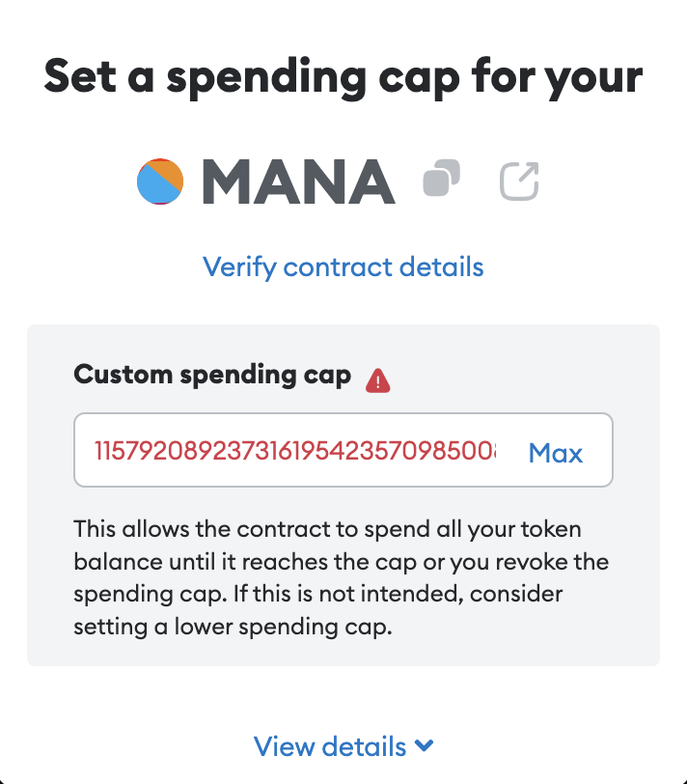
Task: Click the red warning triangle icon
Action: coord(378,382)
